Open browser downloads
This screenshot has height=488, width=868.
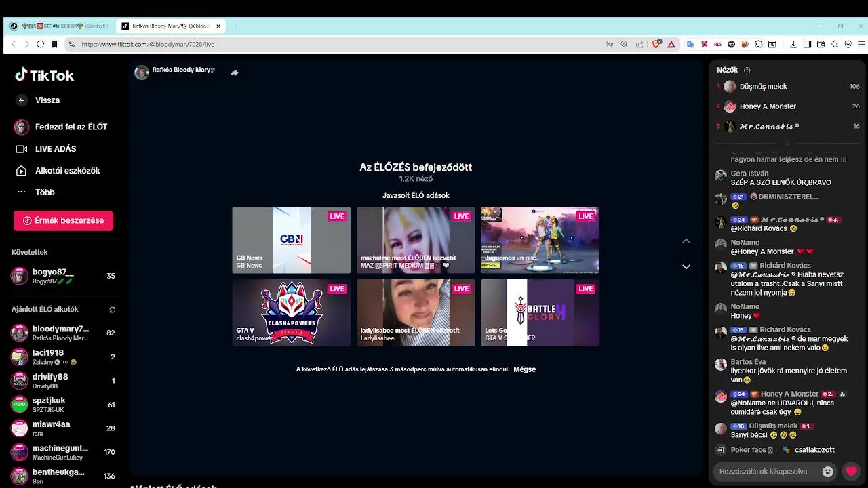coord(793,44)
